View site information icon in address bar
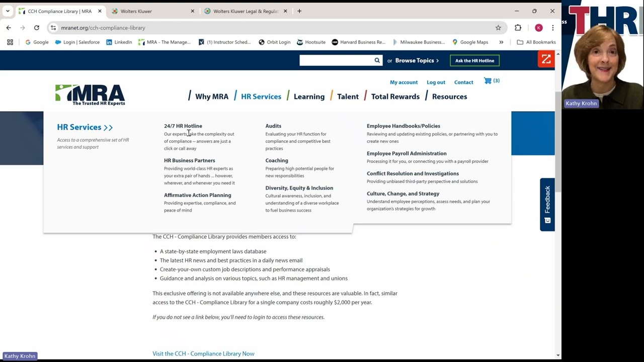 pos(53,28)
